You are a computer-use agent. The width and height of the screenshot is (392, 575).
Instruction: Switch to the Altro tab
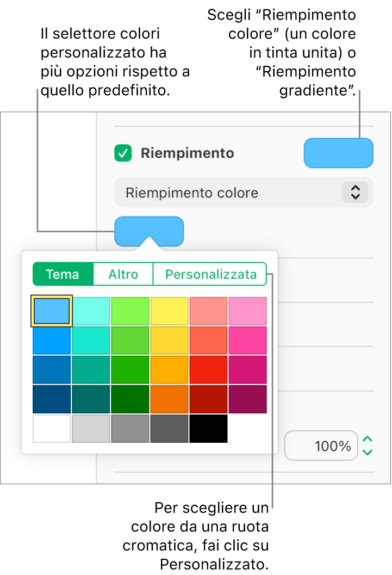(x=123, y=274)
